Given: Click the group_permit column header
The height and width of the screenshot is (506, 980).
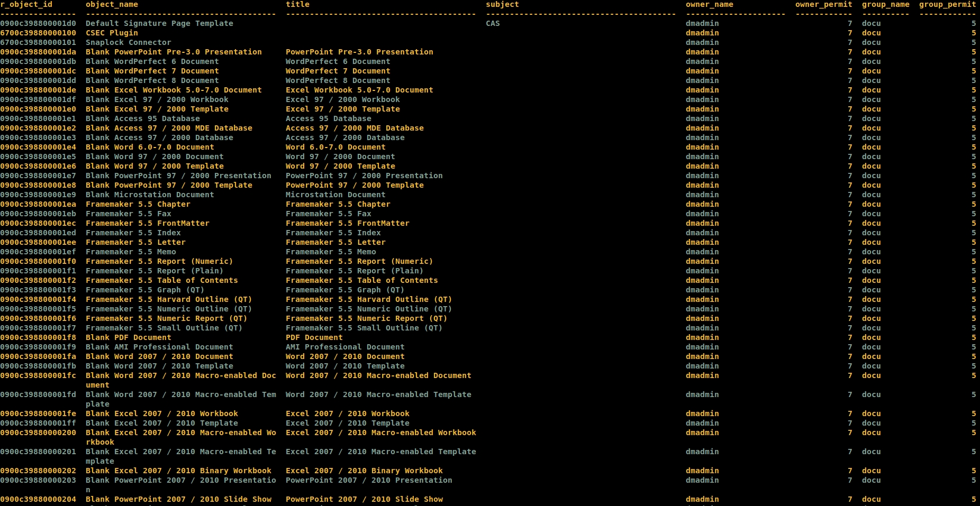Looking at the screenshot, I should pos(947,4).
